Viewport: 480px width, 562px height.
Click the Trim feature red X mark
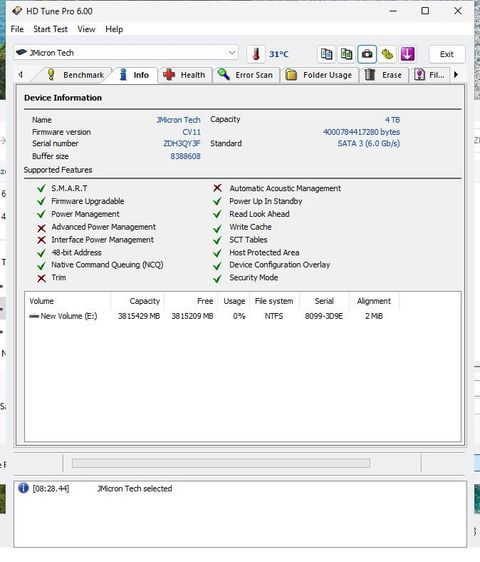tap(42, 278)
